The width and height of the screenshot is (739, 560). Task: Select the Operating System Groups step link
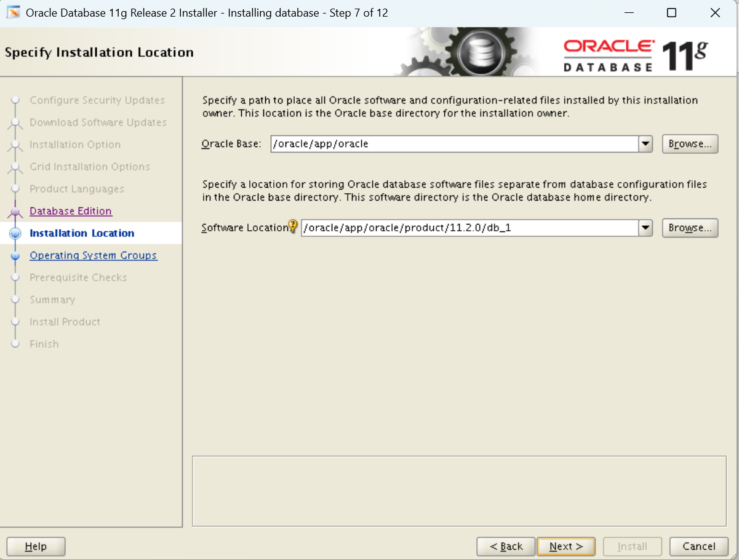coord(94,255)
